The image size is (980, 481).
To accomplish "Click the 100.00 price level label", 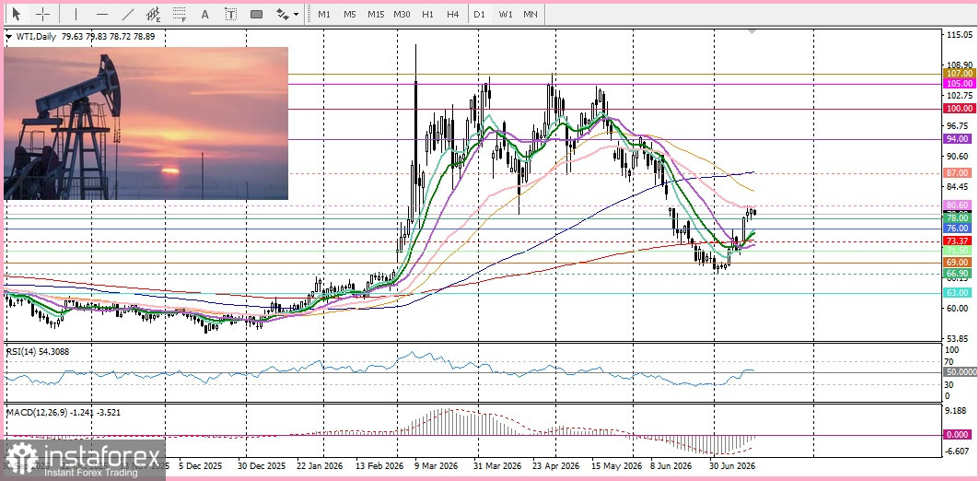I will 960,109.
